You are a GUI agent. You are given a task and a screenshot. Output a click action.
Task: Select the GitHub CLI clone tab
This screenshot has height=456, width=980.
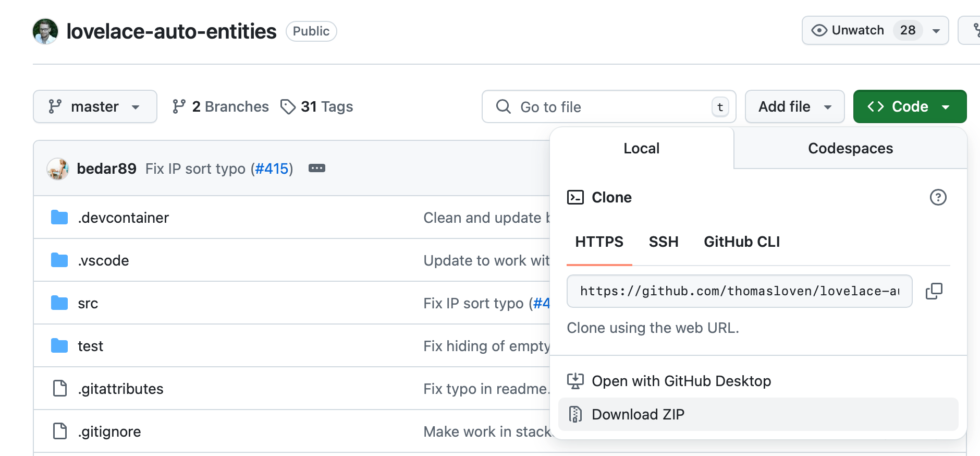click(741, 242)
